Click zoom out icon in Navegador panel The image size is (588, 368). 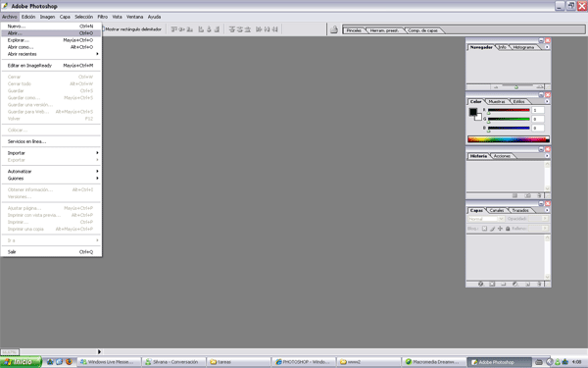496,87
